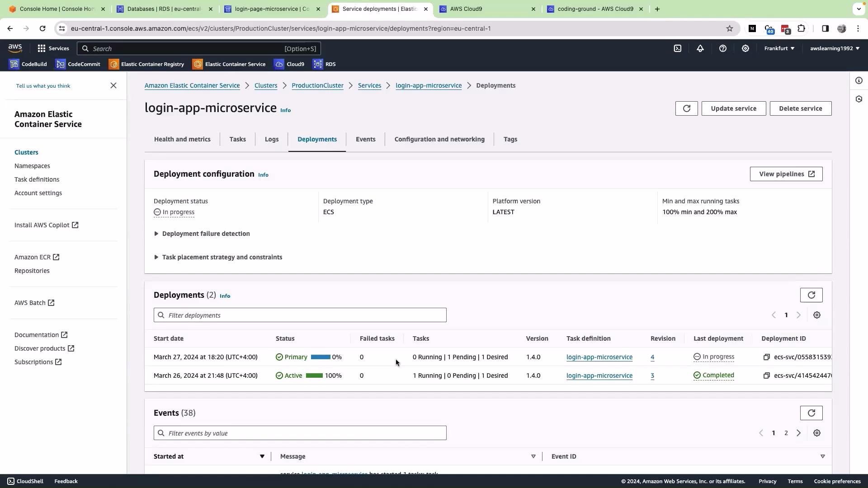
Task: Open the CloudShell icon in top navigation bar
Action: (x=677, y=48)
